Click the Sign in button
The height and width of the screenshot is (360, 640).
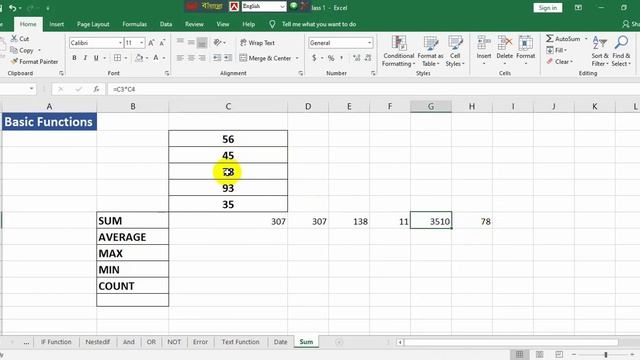(547, 8)
